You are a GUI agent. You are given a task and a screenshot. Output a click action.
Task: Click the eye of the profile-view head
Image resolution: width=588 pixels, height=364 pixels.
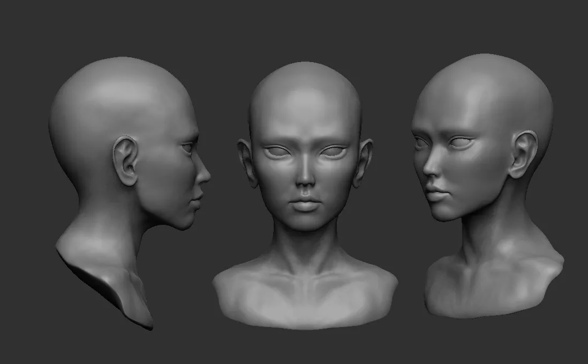[x=187, y=148]
